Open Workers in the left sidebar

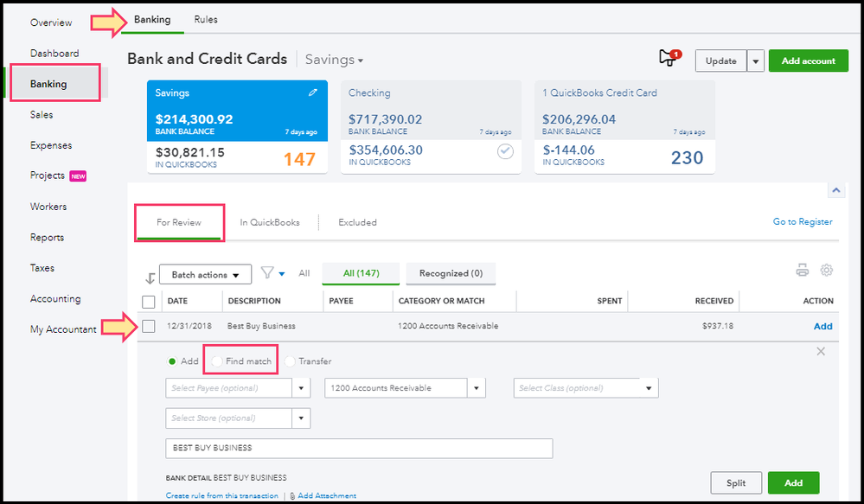click(x=48, y=207)
